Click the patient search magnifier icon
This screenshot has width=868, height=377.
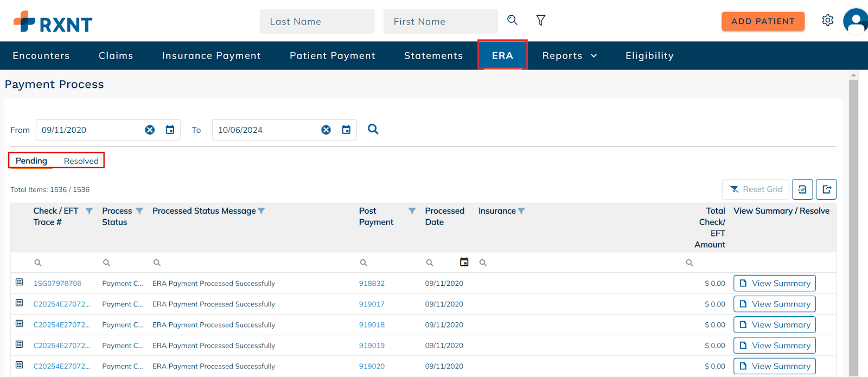pos(512,21)
